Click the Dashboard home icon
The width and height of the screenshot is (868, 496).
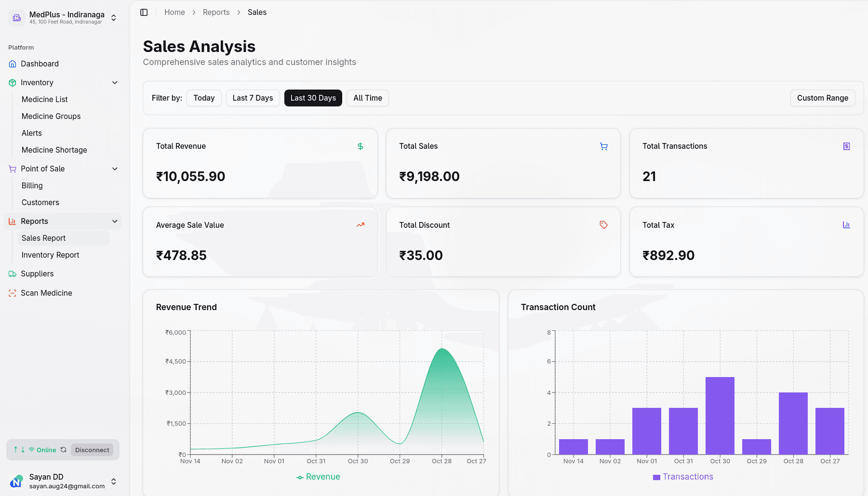[x=13, y=64]
